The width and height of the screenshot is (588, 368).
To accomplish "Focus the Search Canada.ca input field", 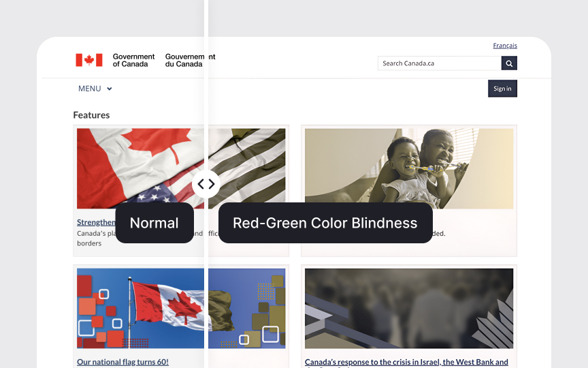I will [x=439, y=63].
